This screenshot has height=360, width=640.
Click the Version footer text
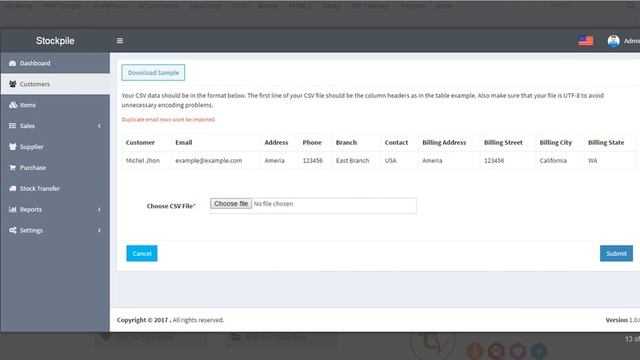pos(622,320)
